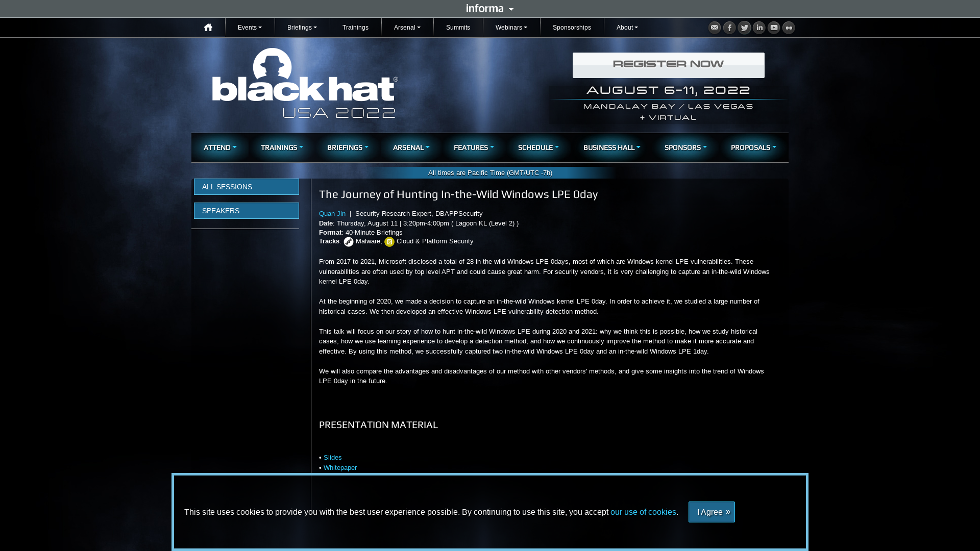Open the informa dropdown at the top

(489, 8)
